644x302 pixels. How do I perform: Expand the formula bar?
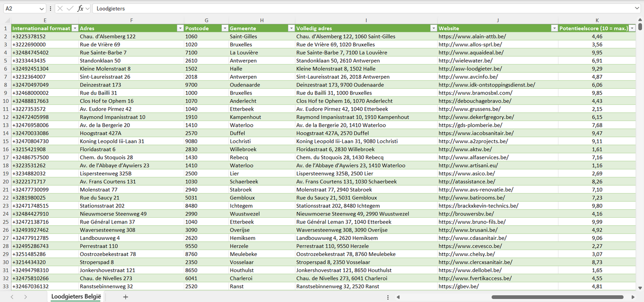tap(636, 8)
